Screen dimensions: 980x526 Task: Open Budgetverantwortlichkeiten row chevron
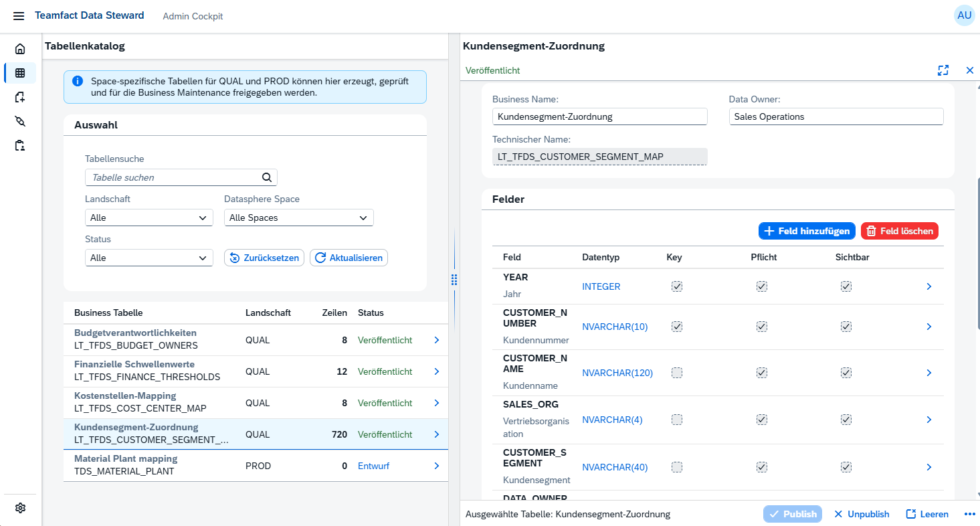(x=436, y=340)
